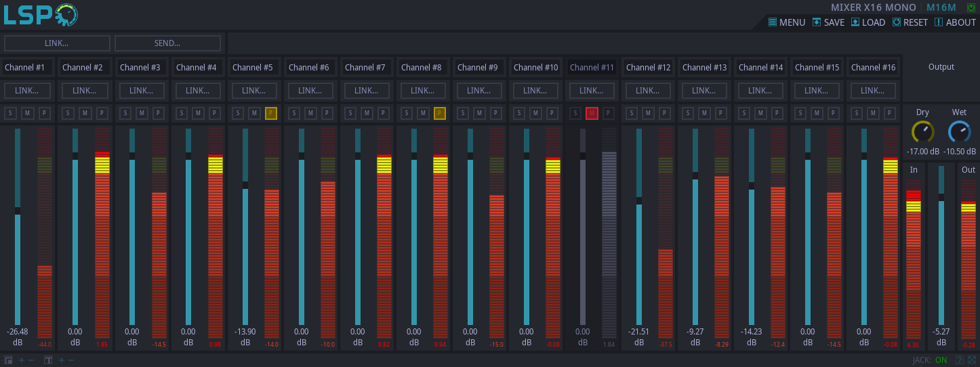Click Channel #1 gain fader handle
The height and width of the screenshot is (367, 980).
pyautogui.click(x=18, y=211)
